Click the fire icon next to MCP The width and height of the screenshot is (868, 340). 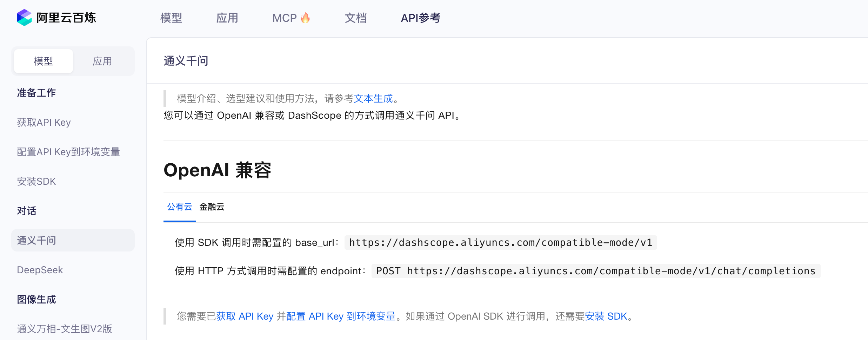pos(306,18)
